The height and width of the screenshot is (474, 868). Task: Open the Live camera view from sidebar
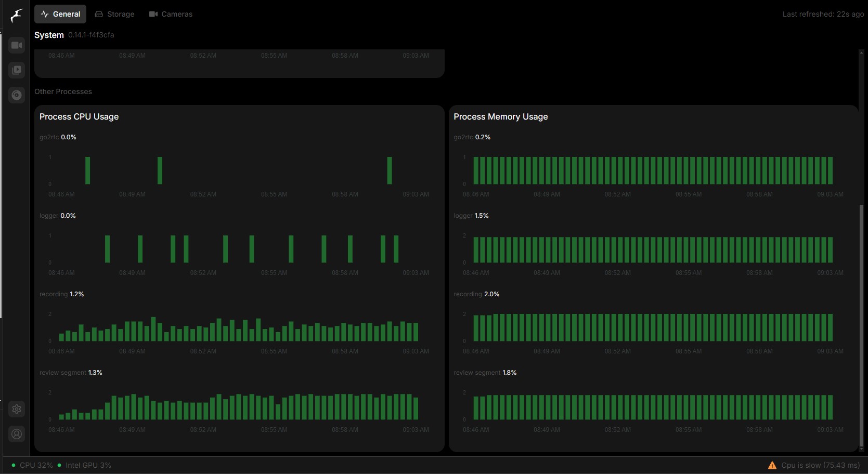(17, 45)
